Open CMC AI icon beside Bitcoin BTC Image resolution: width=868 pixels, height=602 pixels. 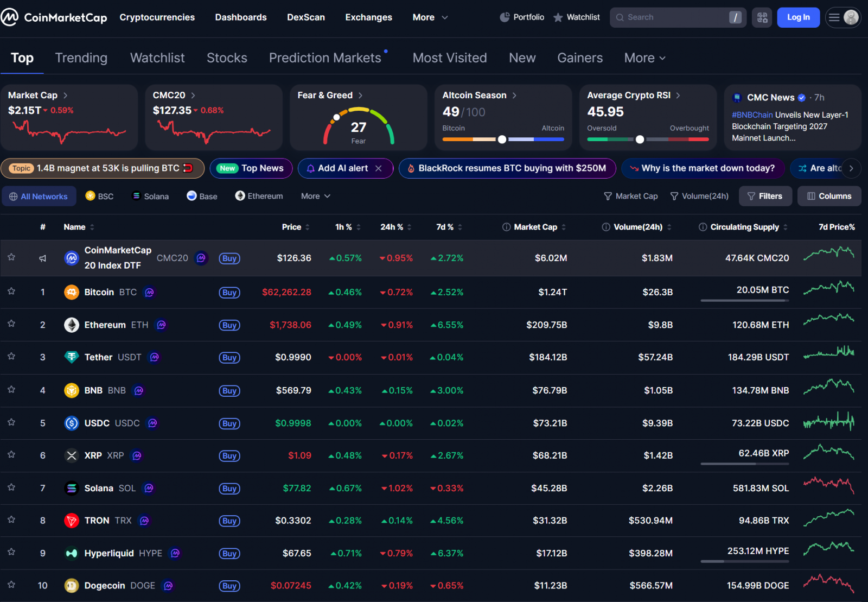coord(150,292)
